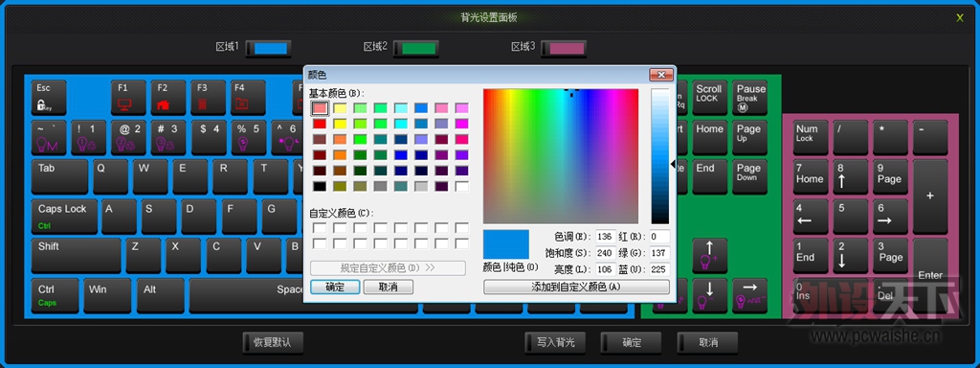980x368 pixels.
Task: Click the numpad 8 up-arrow key
Action: (851, 176)
